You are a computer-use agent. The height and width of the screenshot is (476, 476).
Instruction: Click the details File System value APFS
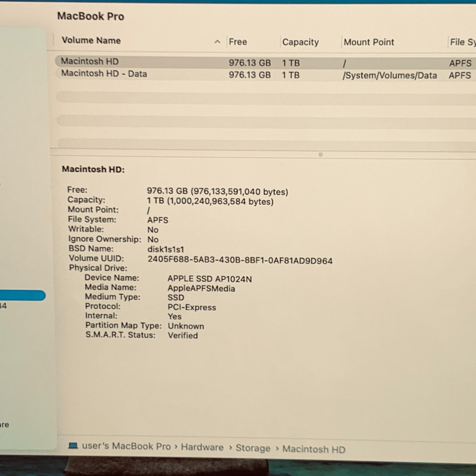(x=157, y=220)
